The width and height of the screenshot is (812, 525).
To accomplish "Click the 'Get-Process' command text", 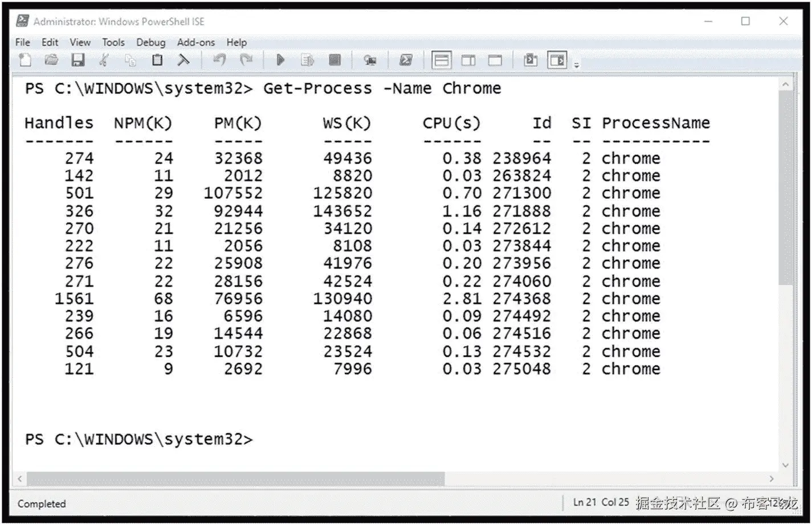I will coord(317,88).
